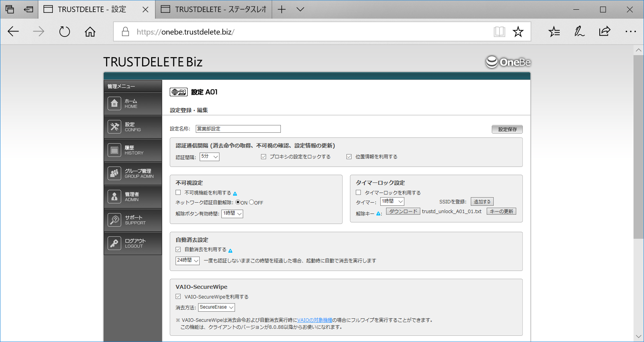Open the Favorites hub icon
The width and height of the screenshot is (644, 342).
pos(554,31)
